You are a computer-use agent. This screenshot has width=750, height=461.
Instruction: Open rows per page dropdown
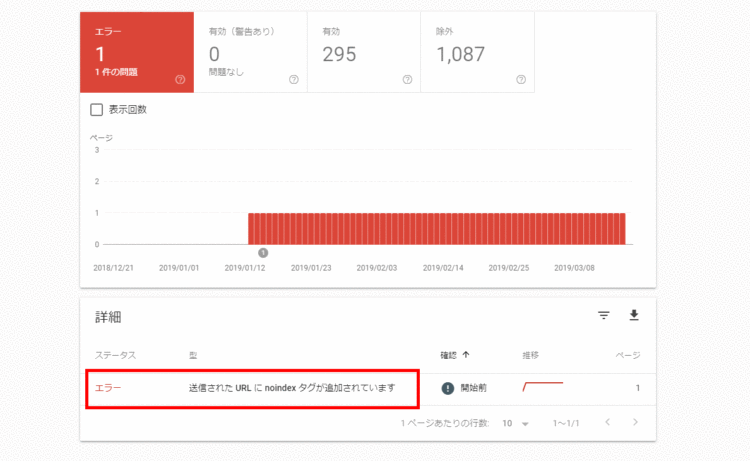click(x=516, y=424)
